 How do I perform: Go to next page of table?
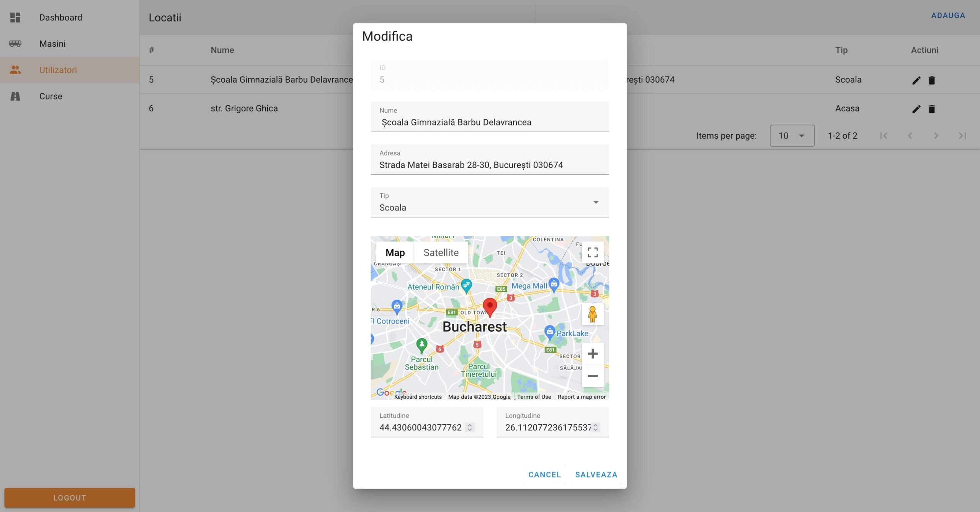tap(936, 136)
